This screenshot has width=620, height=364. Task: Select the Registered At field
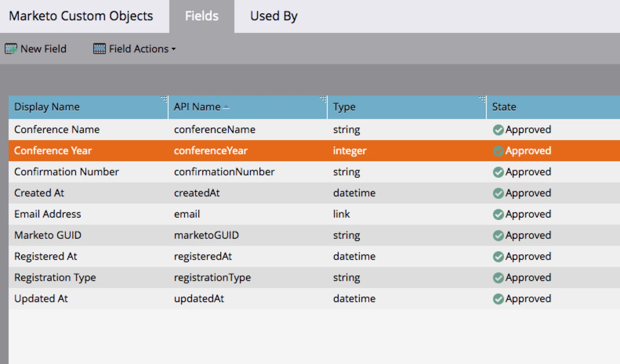[x=46, y=256]
